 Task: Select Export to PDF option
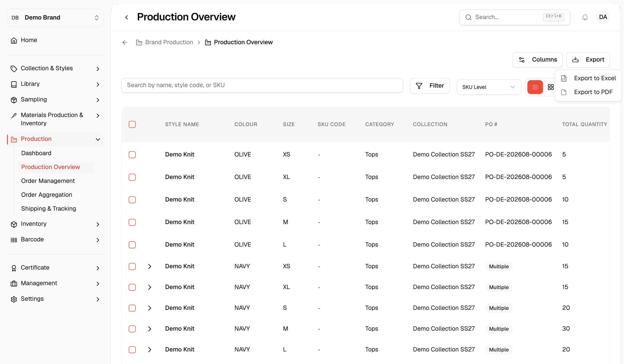588,92
